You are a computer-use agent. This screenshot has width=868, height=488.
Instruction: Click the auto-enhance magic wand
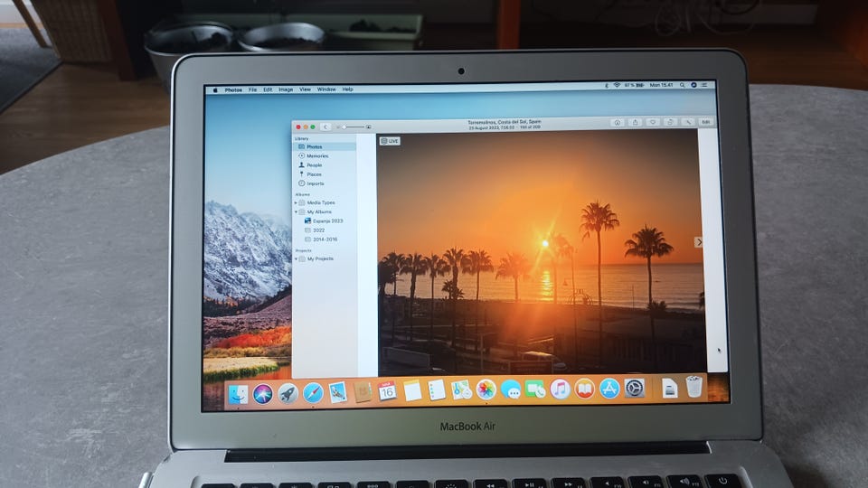[x=688, y=122]
